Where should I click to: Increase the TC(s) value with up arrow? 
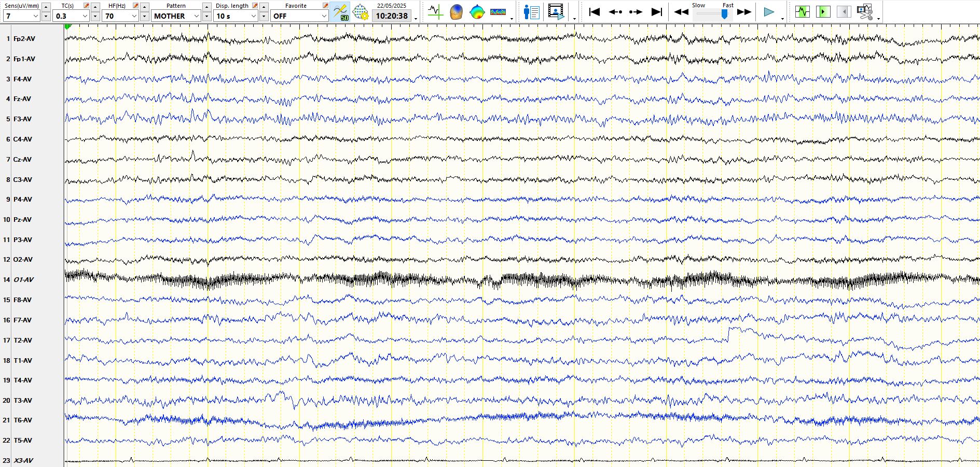(x=95, y=7)
